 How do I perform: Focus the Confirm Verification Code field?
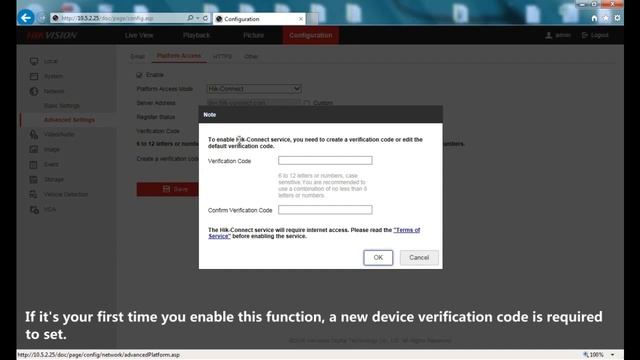click(x=325, y=210)
